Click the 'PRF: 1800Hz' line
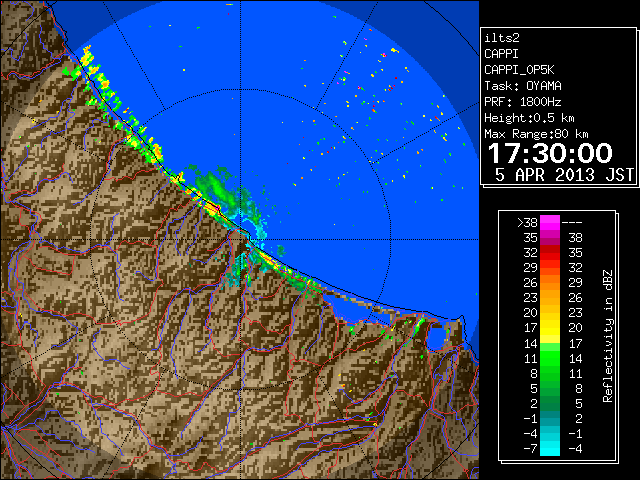640x480 pixels. point(522,102)
